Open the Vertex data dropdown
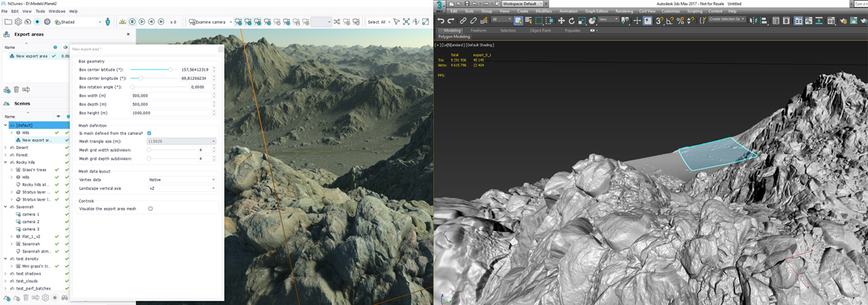Screen dimensions: 868x305 (x=181, y=180)
